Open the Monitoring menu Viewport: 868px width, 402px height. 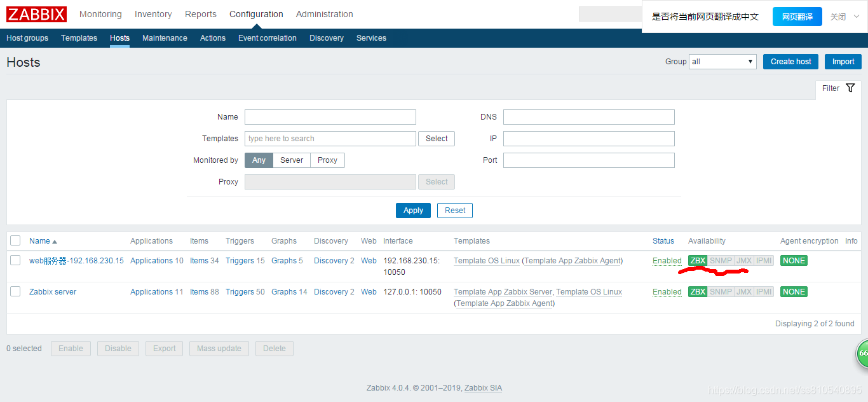[x=100, y=14]
